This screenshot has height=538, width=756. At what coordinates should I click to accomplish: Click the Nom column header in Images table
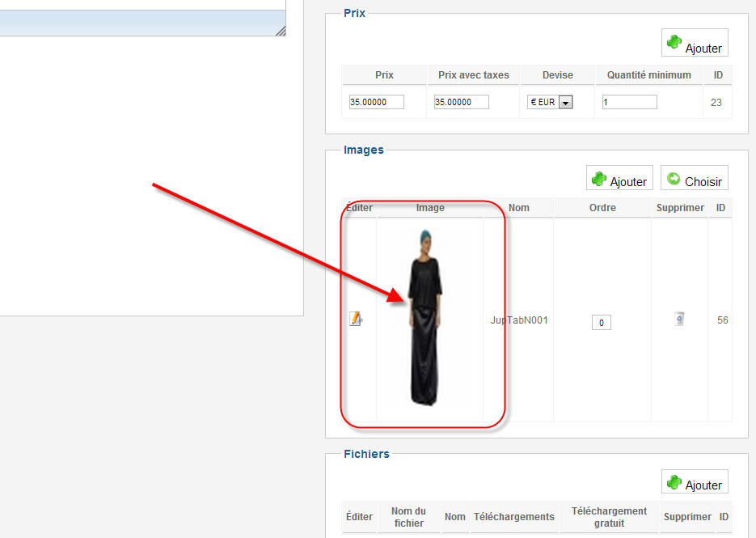519,207
